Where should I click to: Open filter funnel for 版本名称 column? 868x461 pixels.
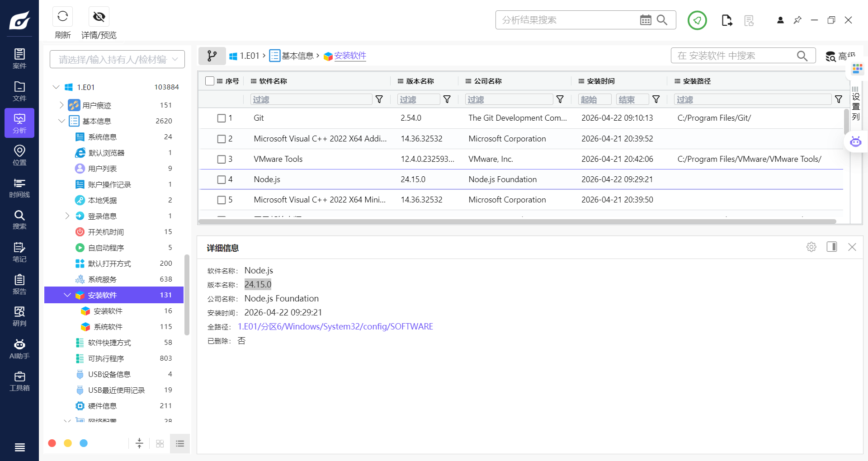[x=447, y=99]
